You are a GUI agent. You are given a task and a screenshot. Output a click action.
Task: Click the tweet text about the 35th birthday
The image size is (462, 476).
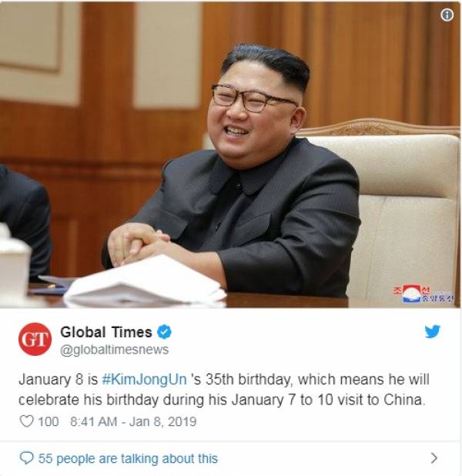click(224, 390)
